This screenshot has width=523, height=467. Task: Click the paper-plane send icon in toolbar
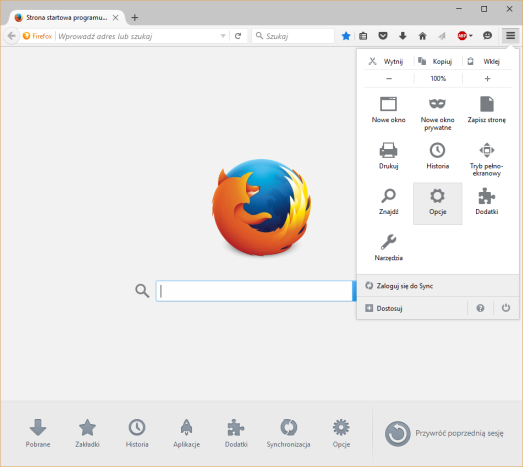442,36
